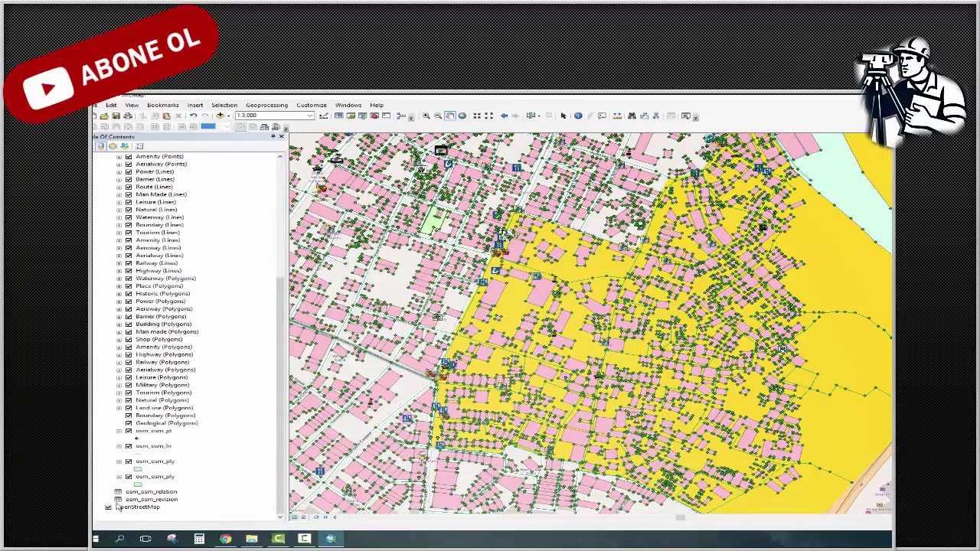
Task: Open the Geoprocessing menu
Action: coord(266,105)
